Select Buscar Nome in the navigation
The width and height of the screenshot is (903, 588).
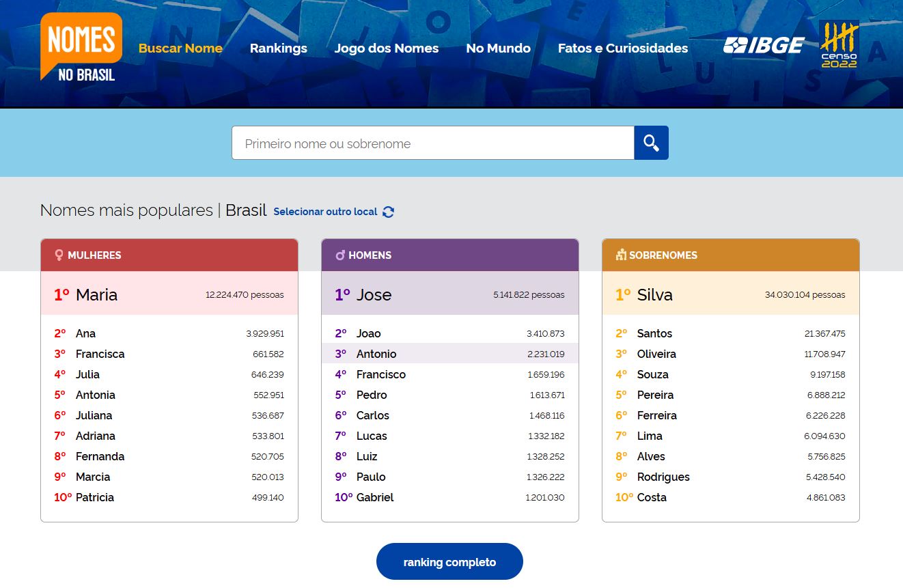[180, 48]
